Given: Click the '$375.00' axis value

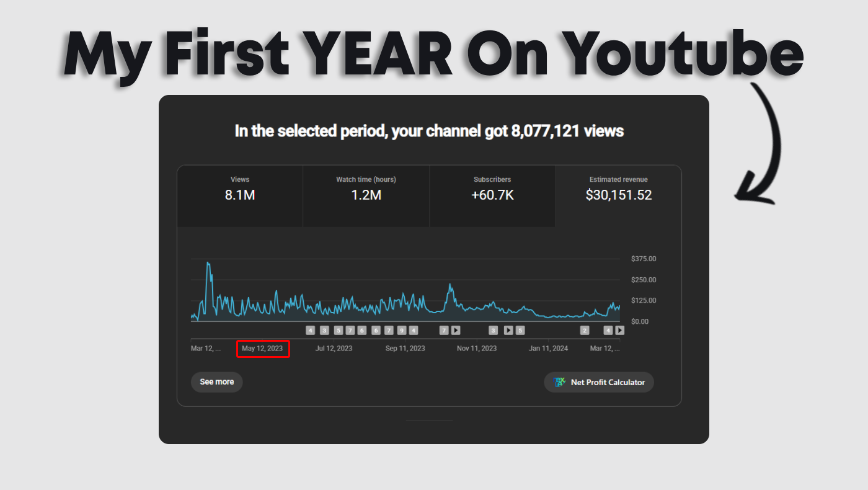Looking at the screenshot, I should (644, 259).
